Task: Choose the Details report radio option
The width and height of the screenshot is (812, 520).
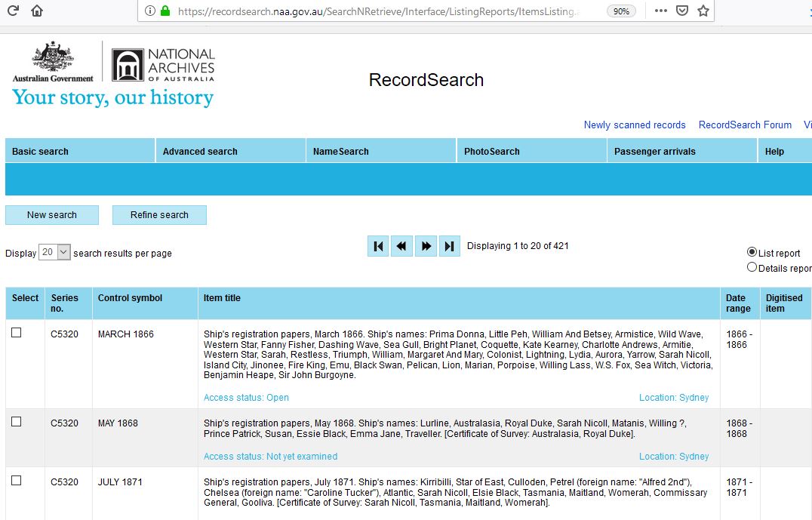Action: pos(752,267)
